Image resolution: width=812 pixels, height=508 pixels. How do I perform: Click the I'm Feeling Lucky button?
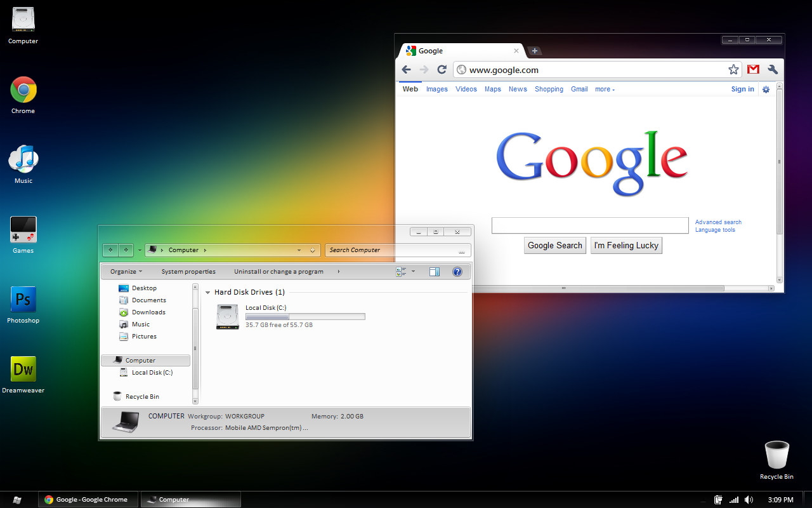(626, 246)
